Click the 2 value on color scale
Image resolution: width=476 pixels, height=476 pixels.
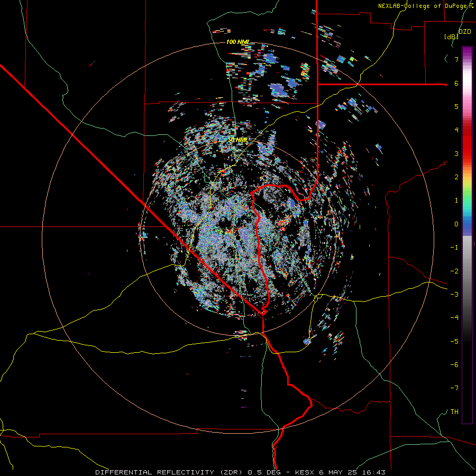coord(456,177)
